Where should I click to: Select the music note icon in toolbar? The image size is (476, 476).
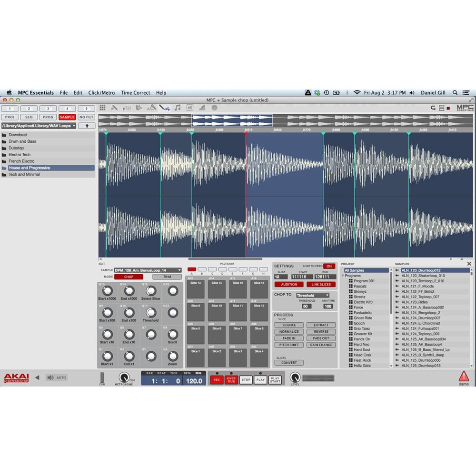coord(177,108)
